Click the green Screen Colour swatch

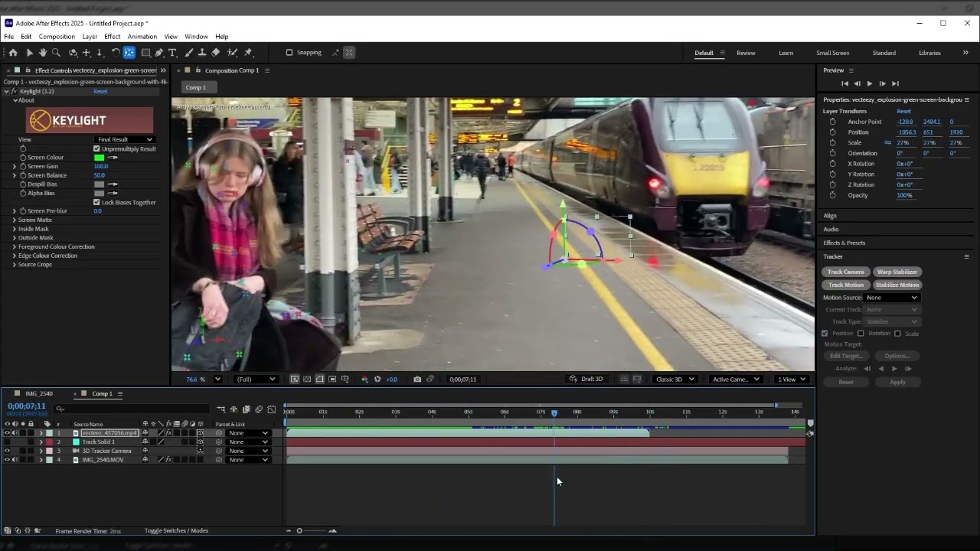tap(99, 158)
